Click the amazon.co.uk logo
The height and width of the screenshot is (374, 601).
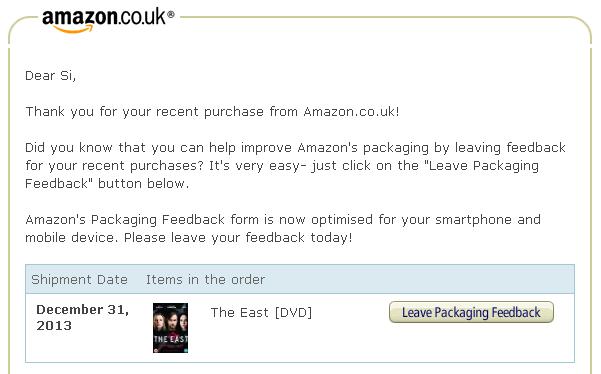pyautogui.click(x=108, y=21)
